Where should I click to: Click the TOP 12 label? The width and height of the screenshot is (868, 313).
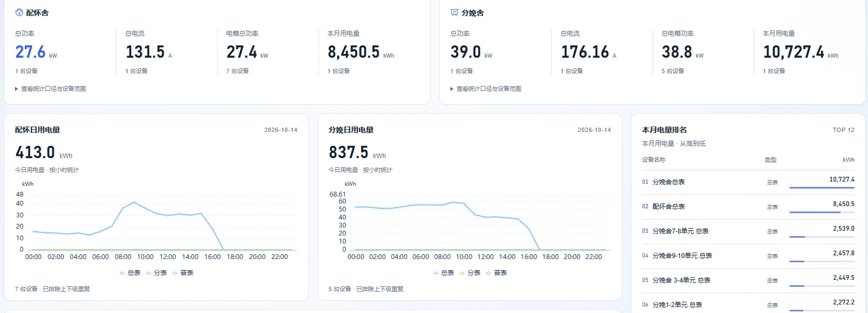(843, 130)
